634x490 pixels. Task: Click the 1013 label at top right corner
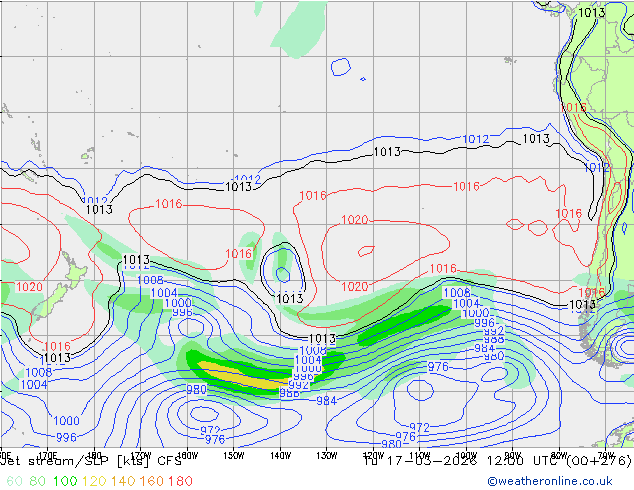coord(592,13)
